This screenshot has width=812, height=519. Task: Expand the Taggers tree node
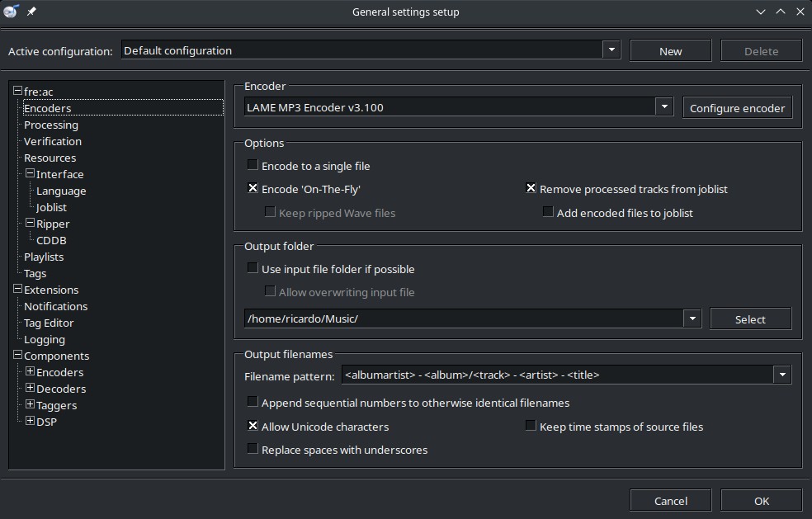[30, 404]
